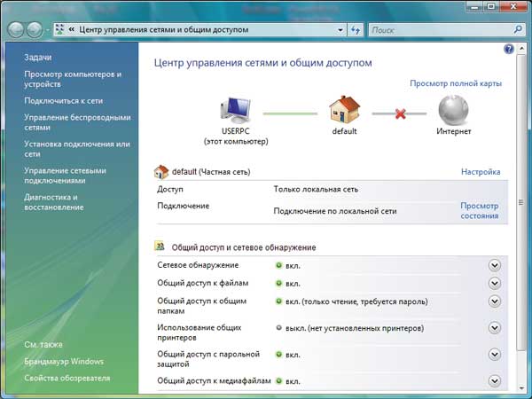Image resolution: width=532 pixels, height=399 pixels.
Task: Click the refresh button beside address bar
Action: click(356, 30)
